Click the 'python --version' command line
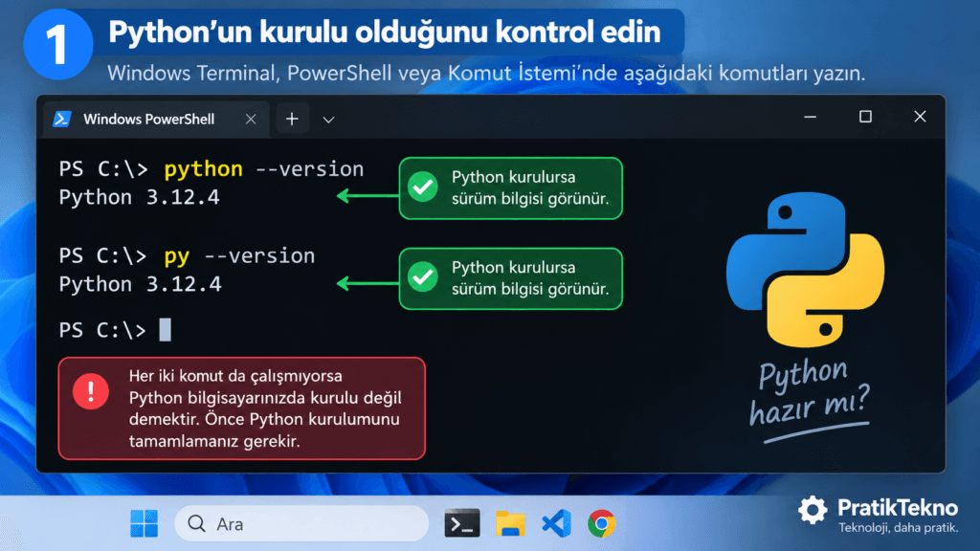980x551 pixels. coord(212,169)
